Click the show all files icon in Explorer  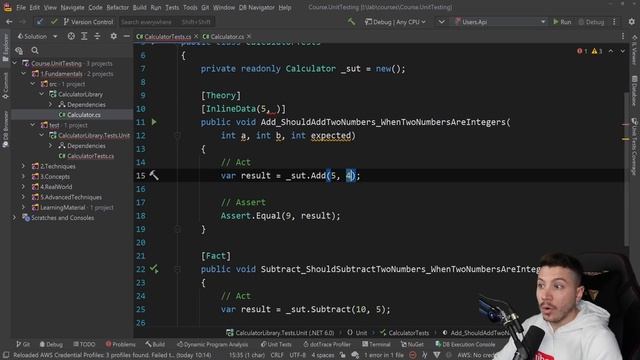(x=19, y=50)
